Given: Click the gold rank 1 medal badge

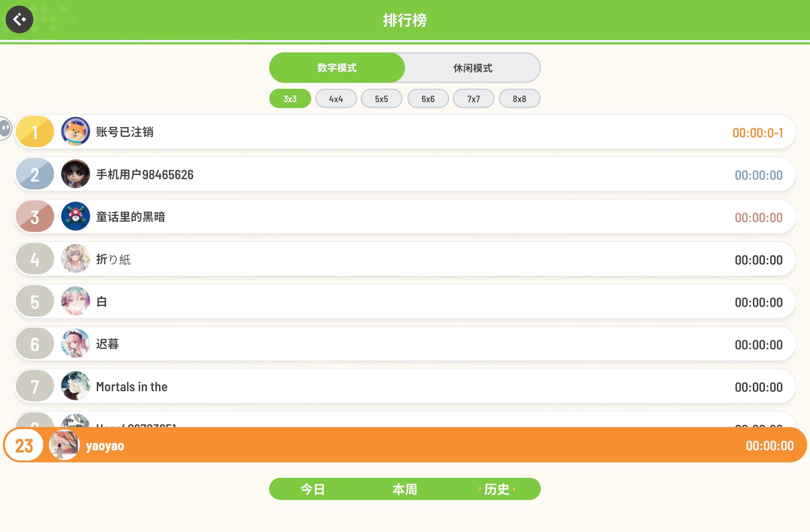Looking at the screenshot, I should pyautogui.click(x=35, y=132).
